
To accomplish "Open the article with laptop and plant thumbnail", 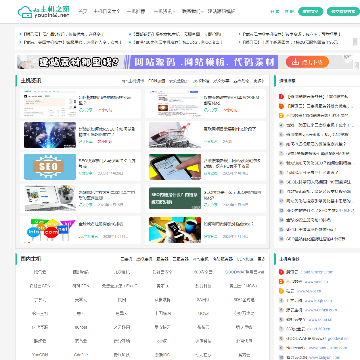I will 50,198.
